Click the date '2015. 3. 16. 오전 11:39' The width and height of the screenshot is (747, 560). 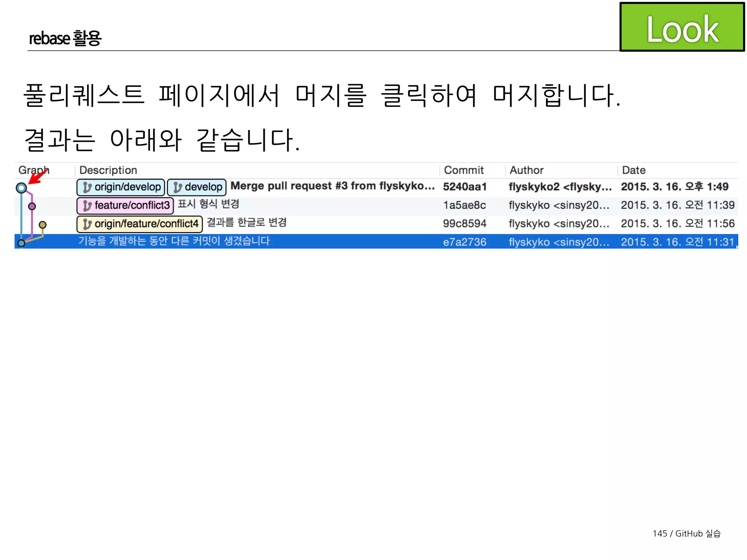[x=678, y=205]
